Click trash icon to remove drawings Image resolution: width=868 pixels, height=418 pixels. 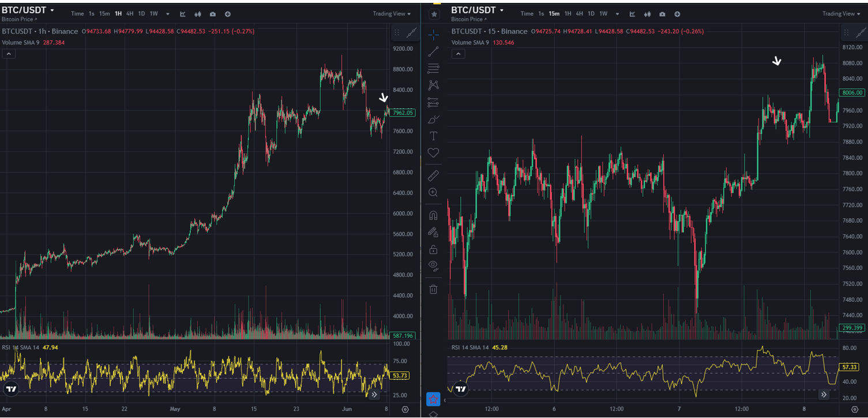click(x=434, y=289)
